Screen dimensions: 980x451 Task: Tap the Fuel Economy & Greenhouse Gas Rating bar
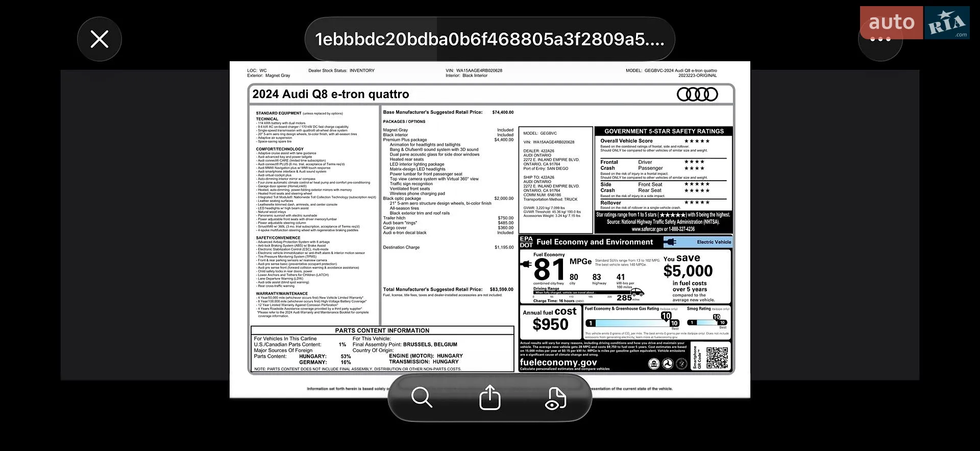point(633,323)
